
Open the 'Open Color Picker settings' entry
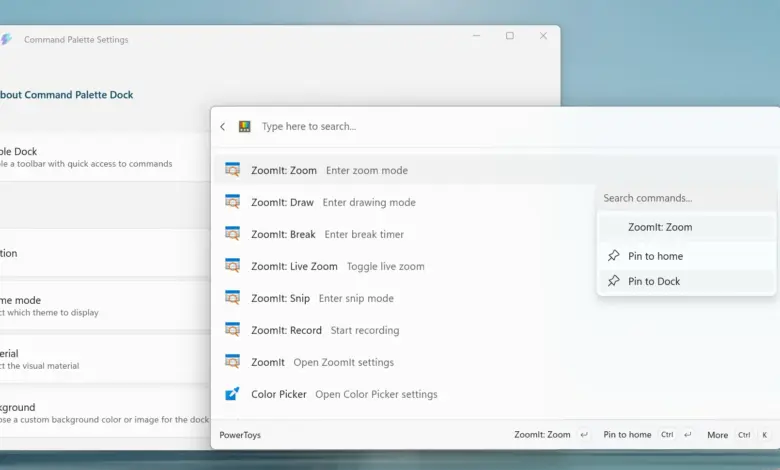point(495,394)
